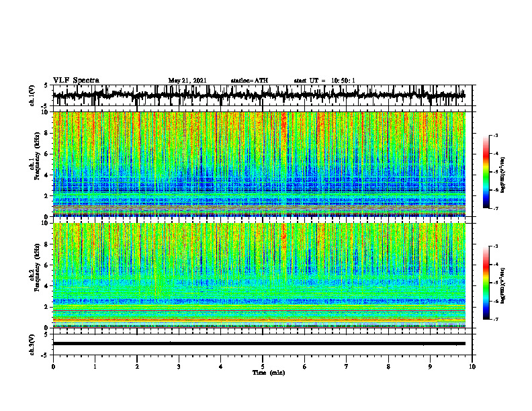Image resolution: width=532 pixels, height=411 pixels.
Task: Click the ch.2 colorbar "log(PSD)" unit label
Action: pyautogui.click(x=503, y=286)
